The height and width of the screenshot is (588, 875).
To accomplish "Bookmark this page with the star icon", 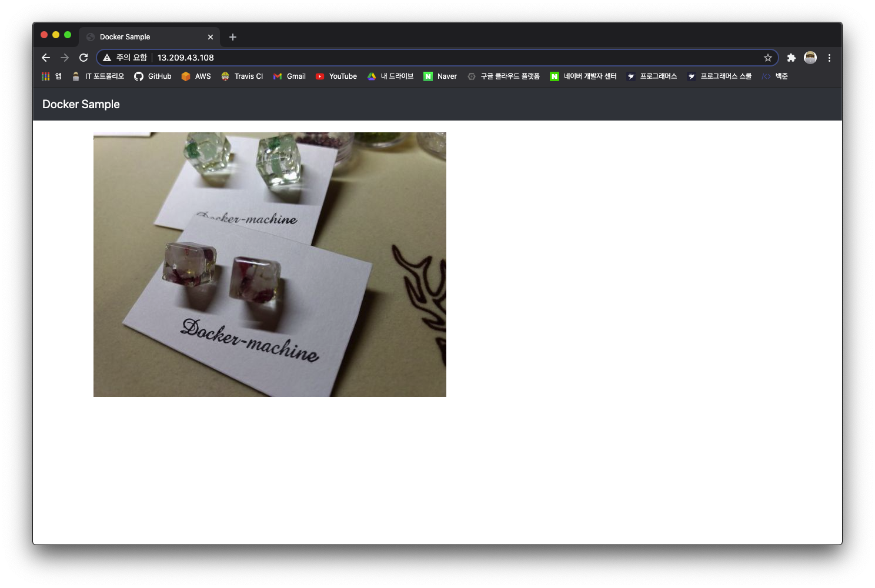I will [x=767, y=58].
